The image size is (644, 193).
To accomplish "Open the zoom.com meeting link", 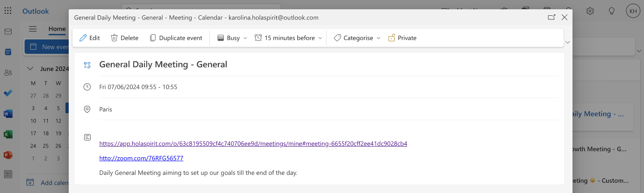I will tap(141, 158).
